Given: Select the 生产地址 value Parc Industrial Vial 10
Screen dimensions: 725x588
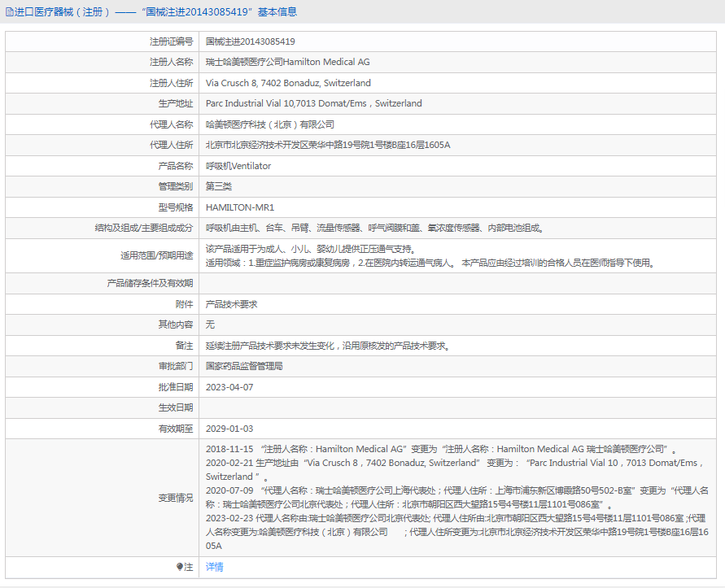Looking at the screenshot, I should point(313,103).
